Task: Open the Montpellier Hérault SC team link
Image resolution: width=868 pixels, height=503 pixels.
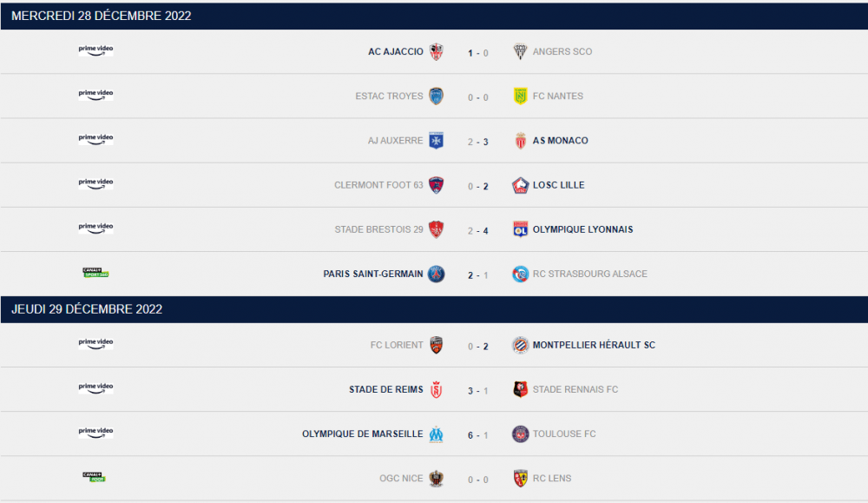Action: (594, 345)
